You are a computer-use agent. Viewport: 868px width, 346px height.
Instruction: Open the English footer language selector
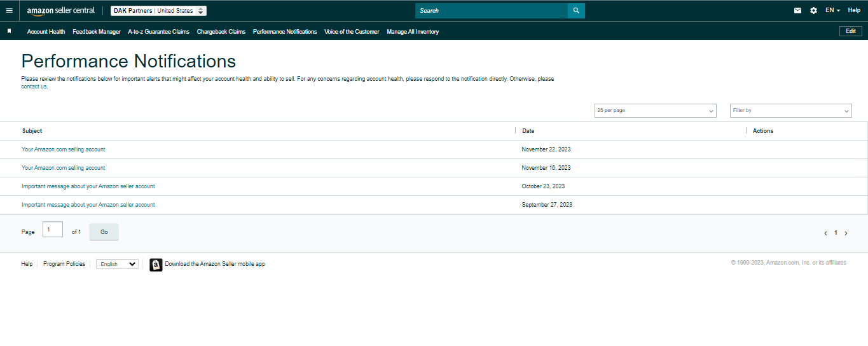(x=117, y=264)
